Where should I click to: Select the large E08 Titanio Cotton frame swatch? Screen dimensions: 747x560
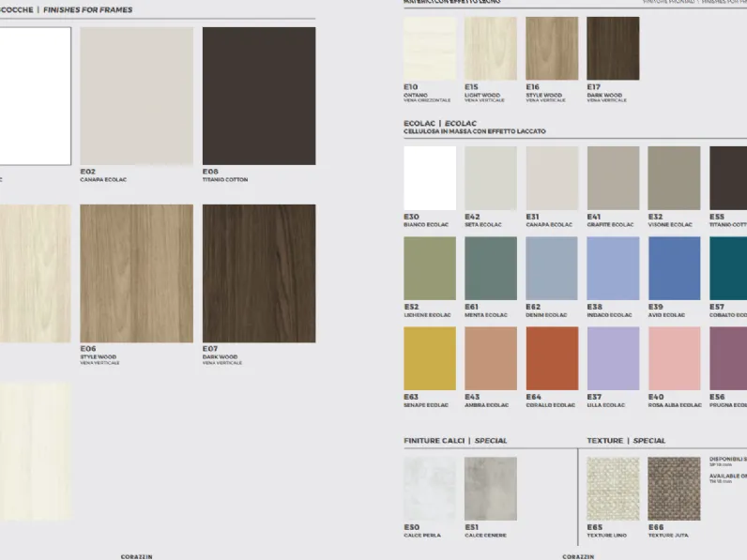coord(259,96)
